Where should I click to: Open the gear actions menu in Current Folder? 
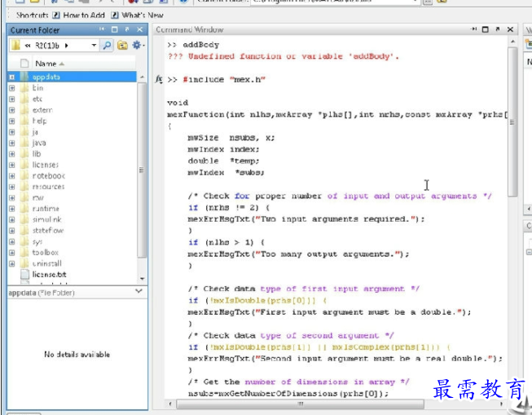point(138,45)
